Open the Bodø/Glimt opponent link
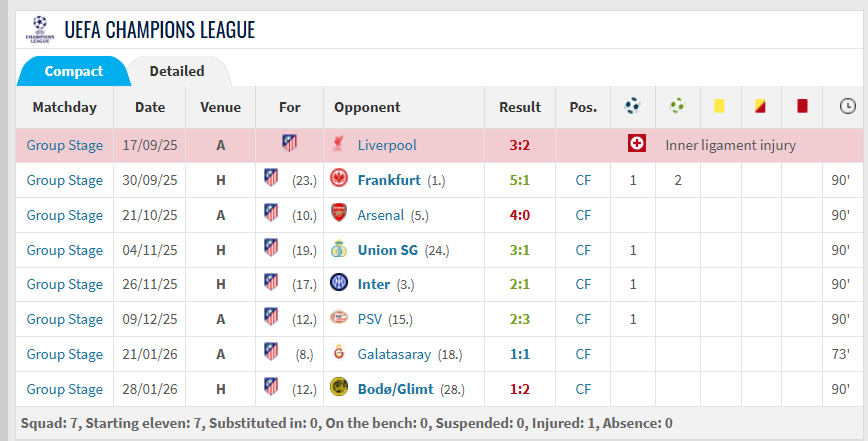Viewport: 868px width, 441px height. [397, 389]
